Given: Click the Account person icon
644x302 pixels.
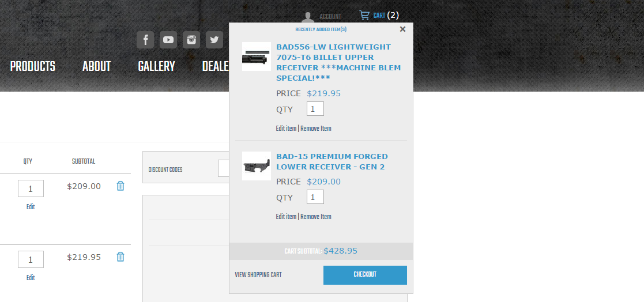Looking at the screenshot, I should tap(308, 17).
